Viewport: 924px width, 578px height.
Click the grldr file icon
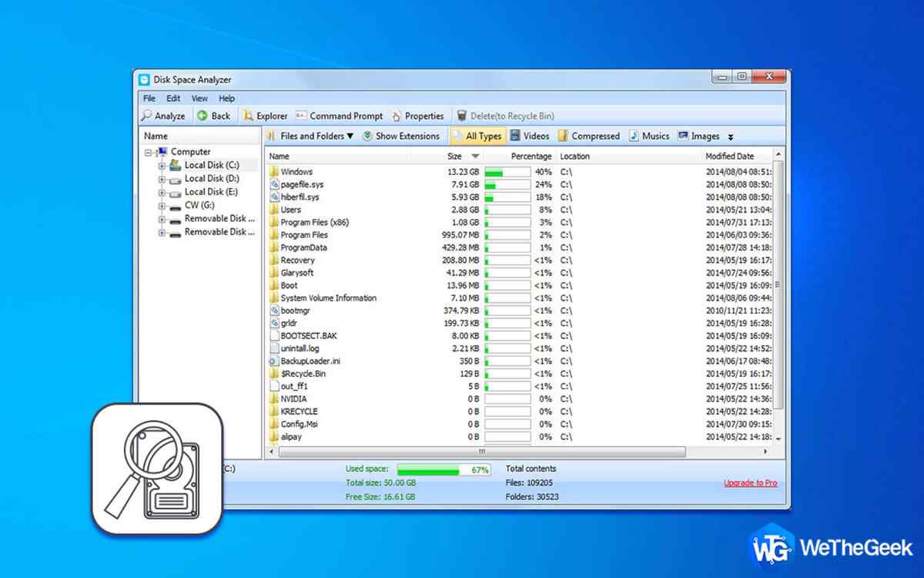coord(274,323)
